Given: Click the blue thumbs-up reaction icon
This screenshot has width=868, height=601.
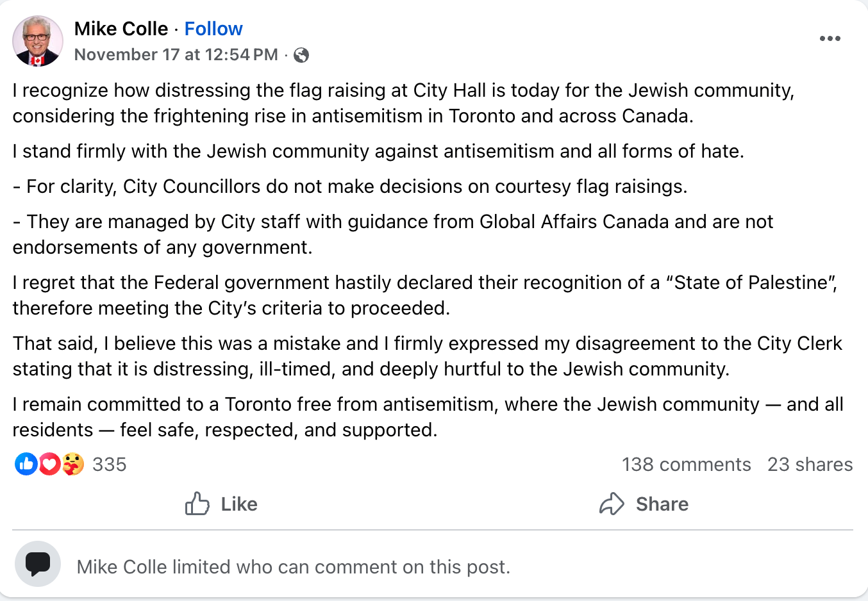Looking at the screenshot, I should (26, 464).
